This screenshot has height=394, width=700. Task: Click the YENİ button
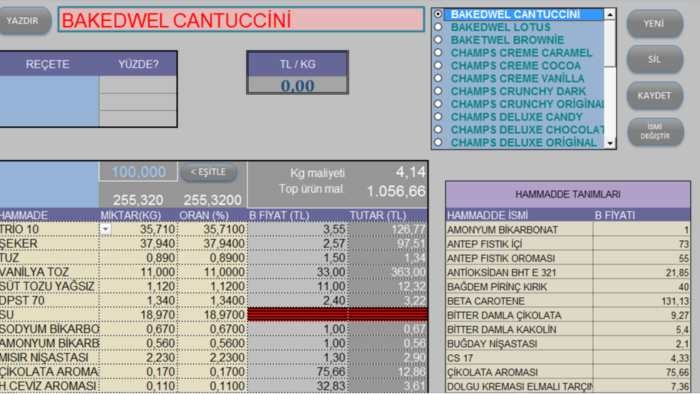pyautogui.click(x=654, y=24)
